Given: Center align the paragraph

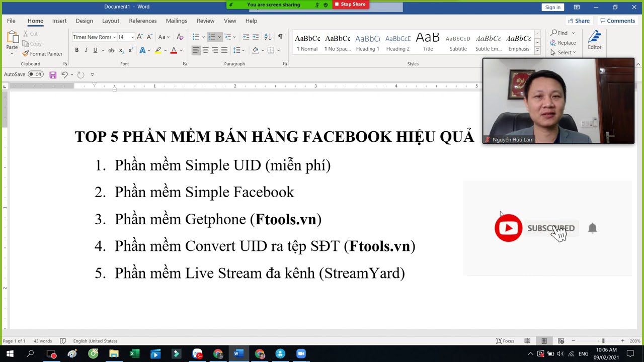Looking at the screenshot, I should [x=205, y=50].
